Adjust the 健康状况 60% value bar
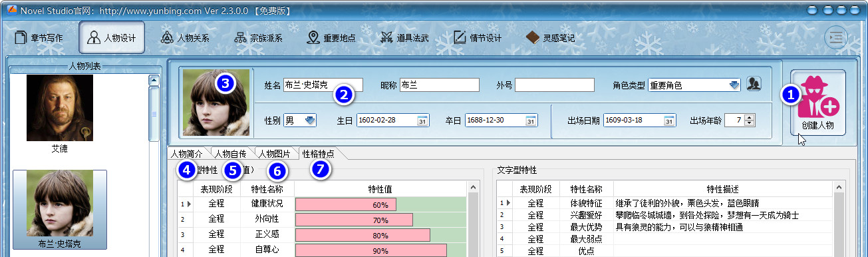 point(380,204)
